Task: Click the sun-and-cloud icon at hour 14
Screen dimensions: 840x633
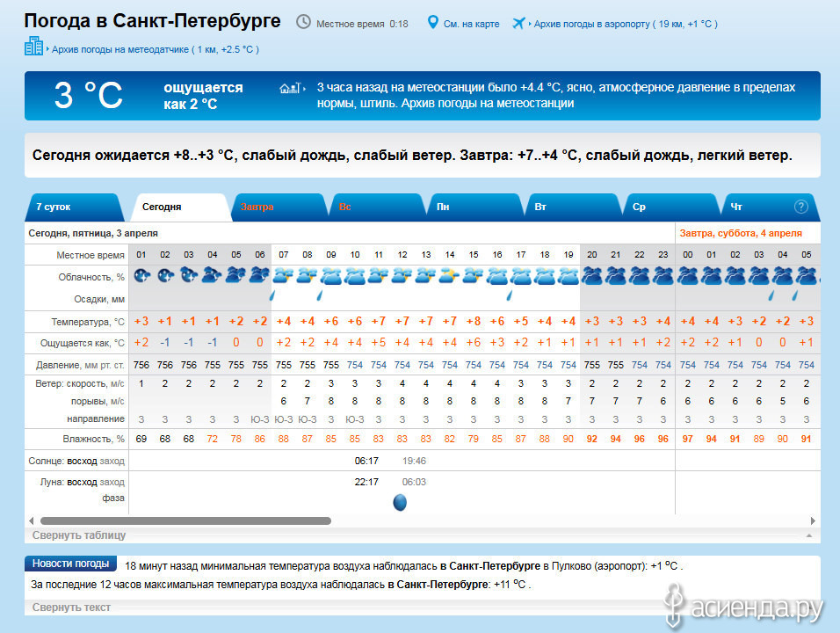Action: pyautogui.click(x=450, y=276)
